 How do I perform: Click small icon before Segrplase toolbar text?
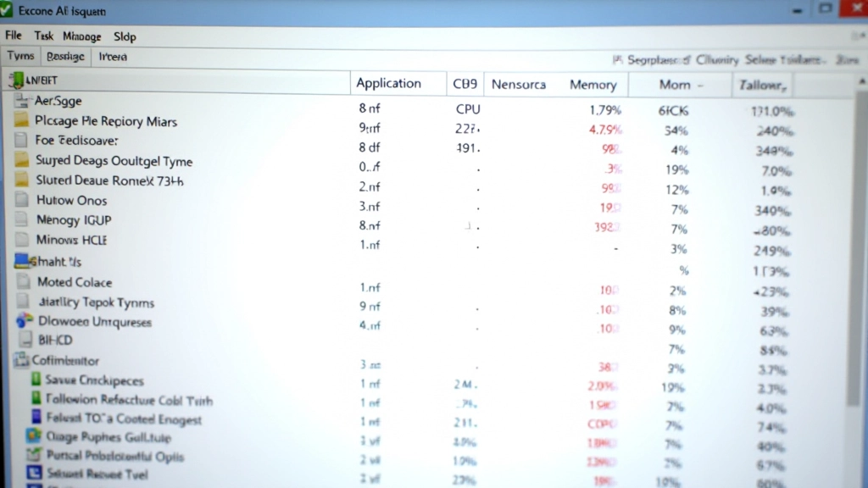pyautogui.click(x=617, y=59)
